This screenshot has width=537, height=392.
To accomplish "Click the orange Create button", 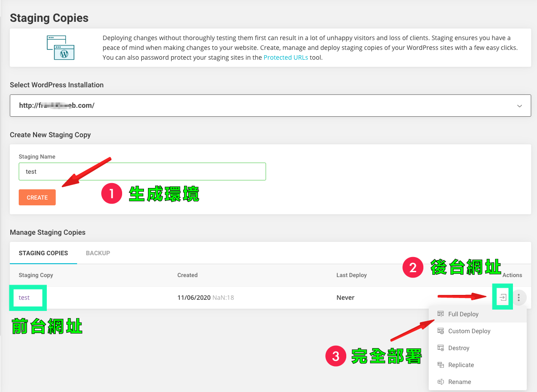I will pos(37,197).
